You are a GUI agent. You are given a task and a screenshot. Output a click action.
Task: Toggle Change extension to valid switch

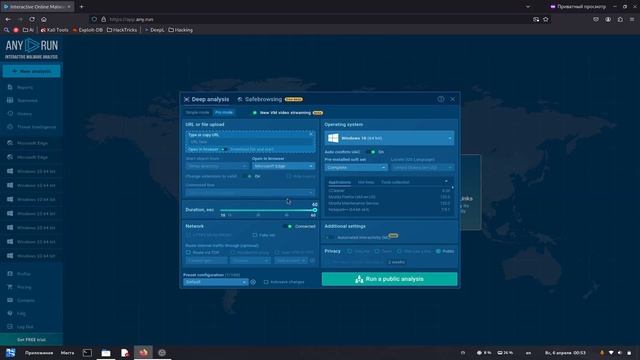pyautogui.click(x=247, y=176)
